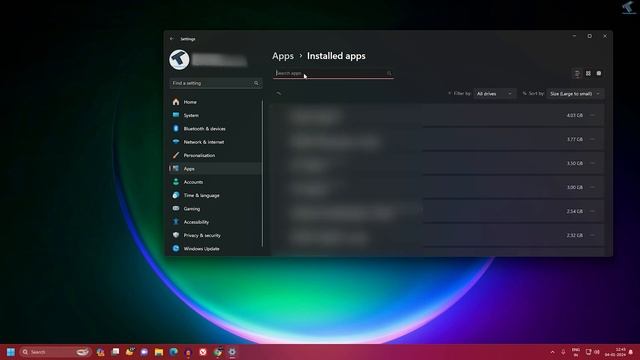Open the Filter by All drives dropdown
This screenshot has height=360, width=640.
(494, 94)
